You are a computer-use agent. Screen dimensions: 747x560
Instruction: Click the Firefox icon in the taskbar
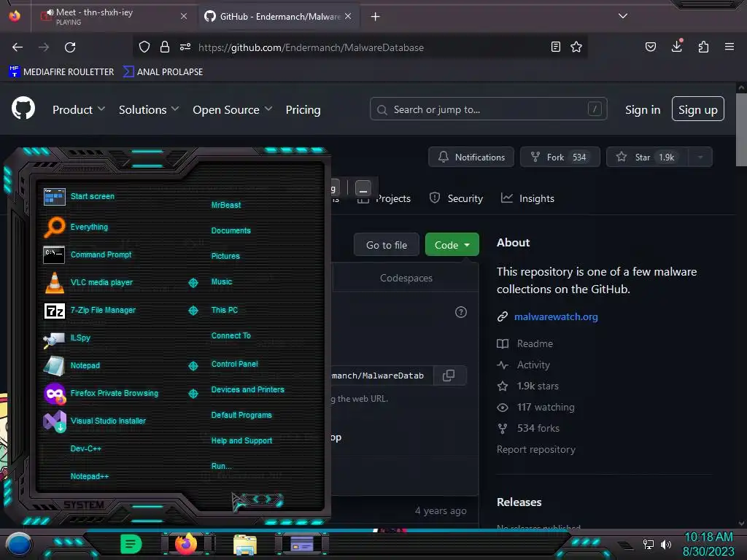[186, 543]
